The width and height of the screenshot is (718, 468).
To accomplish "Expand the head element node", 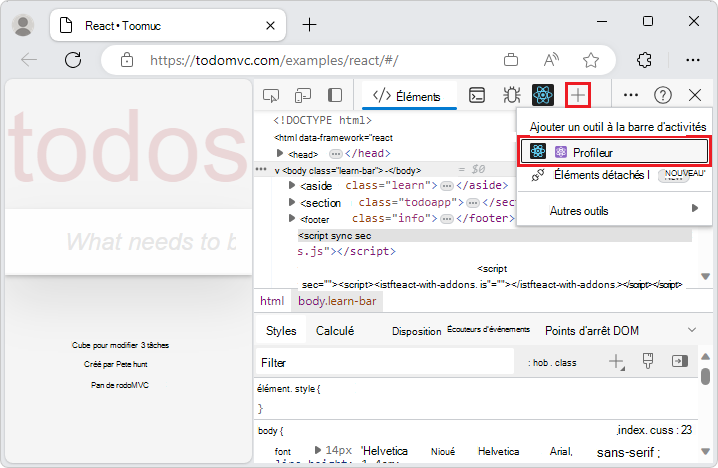I will pyautogui.click(x=280, y=153).
